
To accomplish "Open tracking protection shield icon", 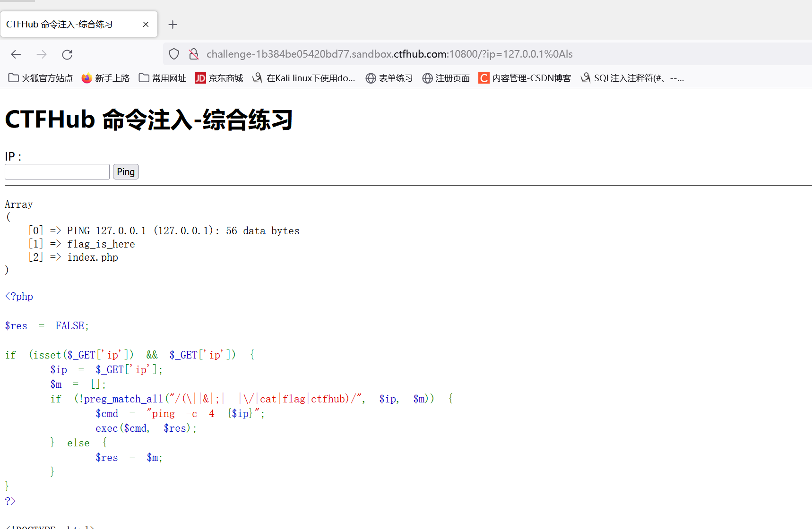I will [174, 54].
